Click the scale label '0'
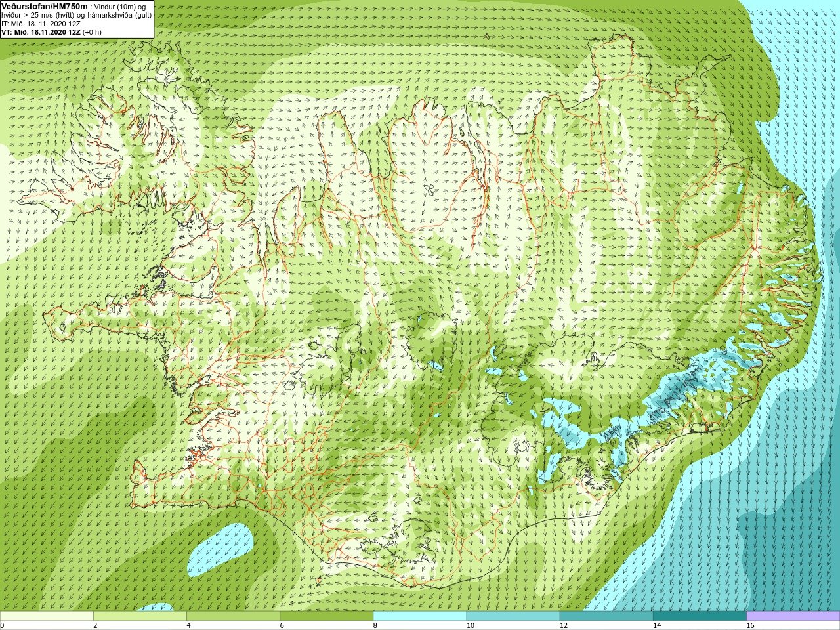The image size is (840, 630). click(2, 625)
